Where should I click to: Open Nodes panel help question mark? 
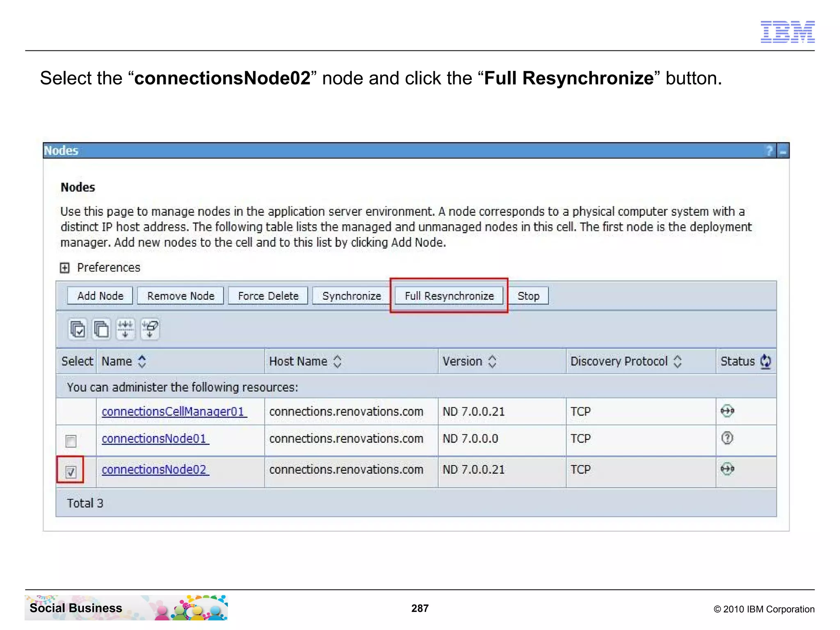click(x=769, y=151)
